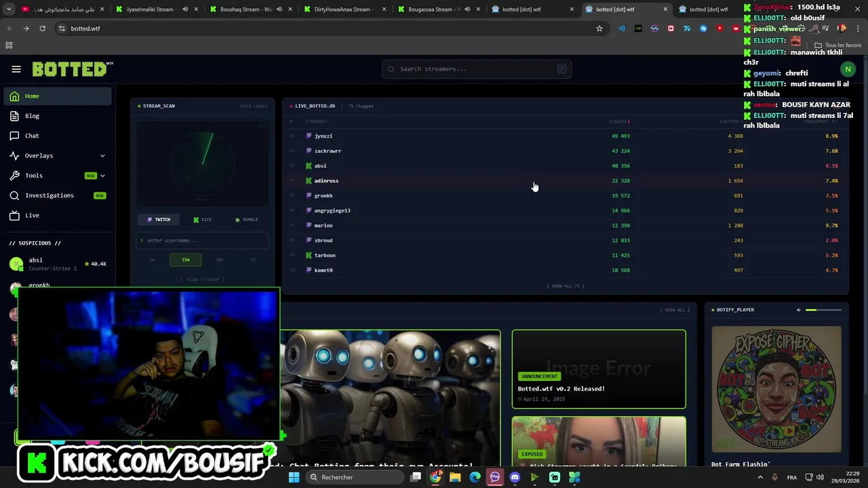The image size is (868, 488).
Task: Open Discord from taskbar
Action: (515, 477)
